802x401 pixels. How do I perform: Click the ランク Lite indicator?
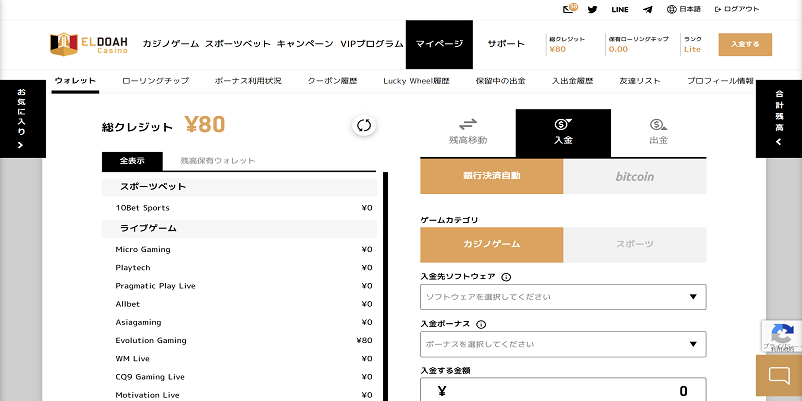click(x=693, y=44)
